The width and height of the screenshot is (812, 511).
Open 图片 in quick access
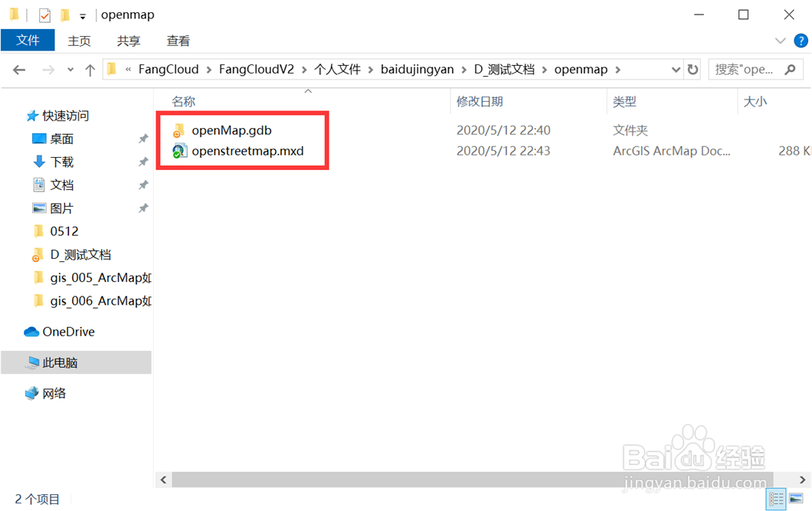[61, 208]
